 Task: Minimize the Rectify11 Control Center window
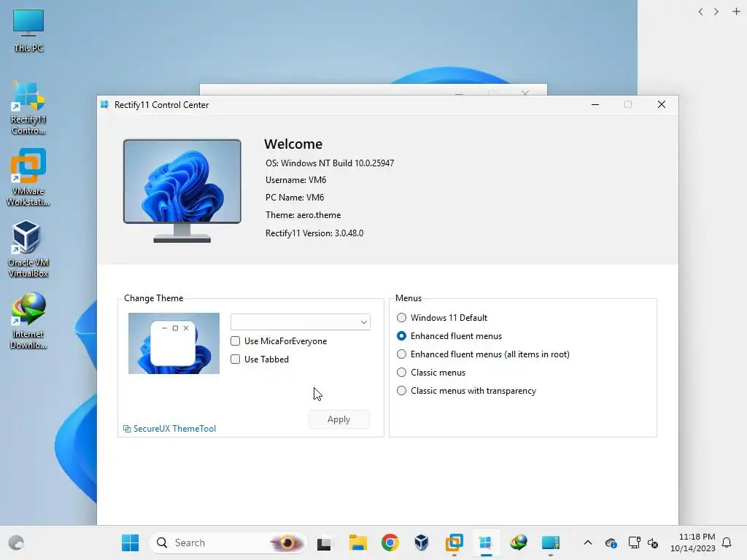pyautogui.click(x=595, y=104)
